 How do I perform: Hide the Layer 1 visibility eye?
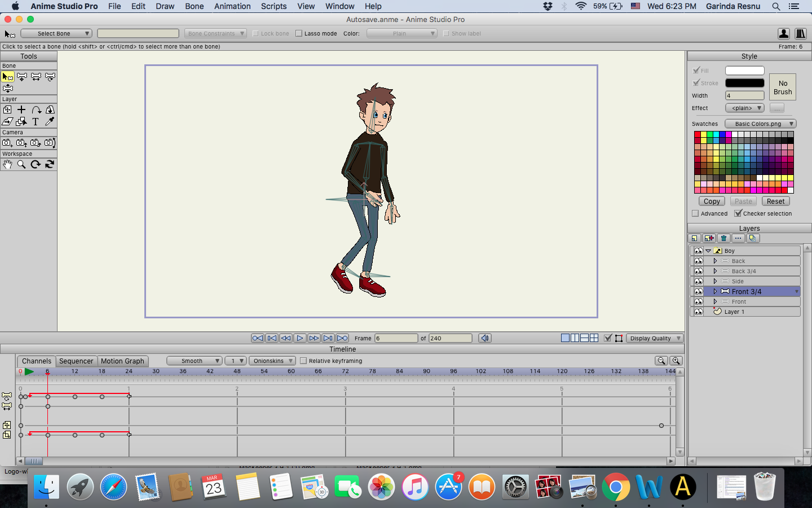tap(699, 312)
